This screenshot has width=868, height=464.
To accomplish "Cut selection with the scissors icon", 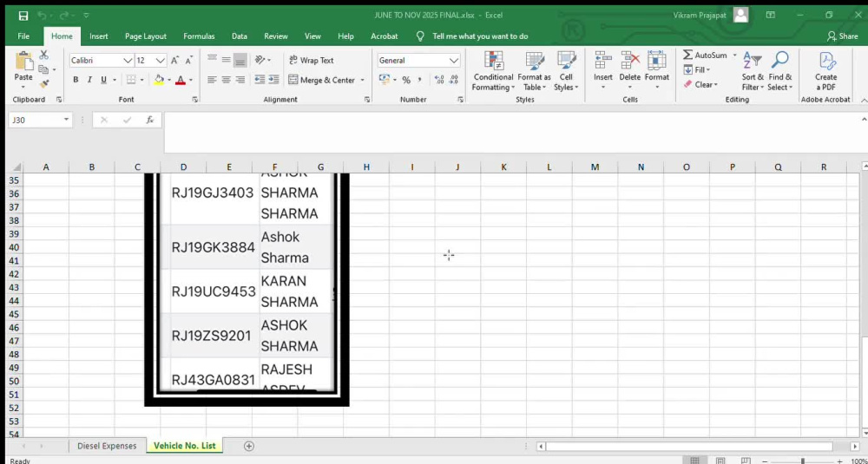I will tap(43, 55).
